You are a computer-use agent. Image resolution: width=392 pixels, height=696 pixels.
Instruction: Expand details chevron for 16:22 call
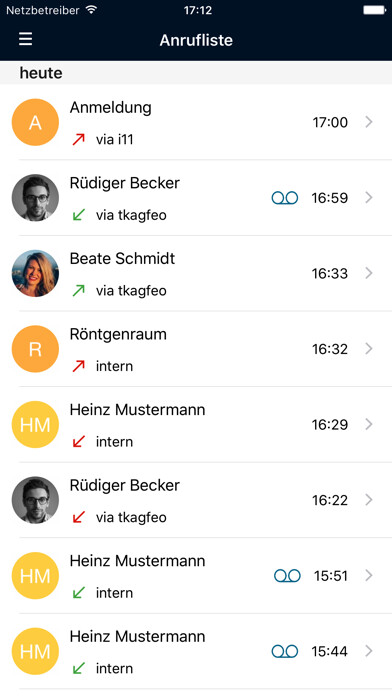click(369, 500)
